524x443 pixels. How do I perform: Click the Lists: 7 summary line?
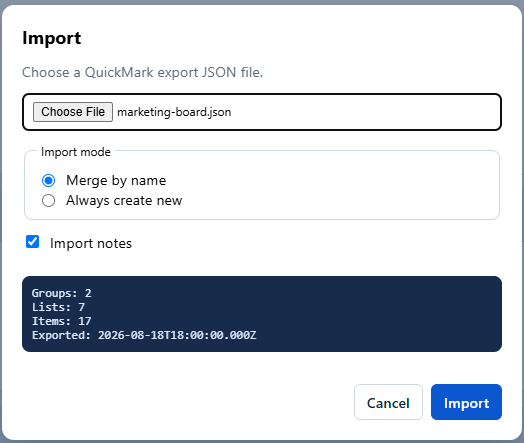click(x=58, y=307)
